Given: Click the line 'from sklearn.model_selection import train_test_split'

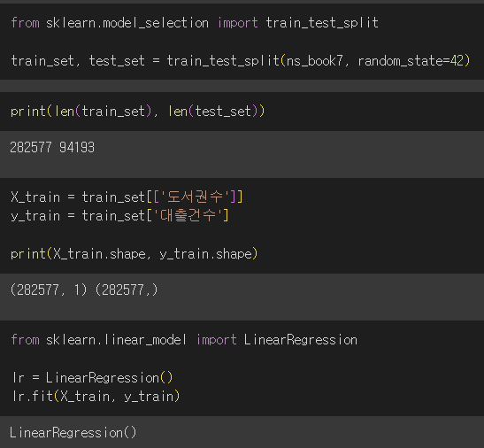Looking at the screenshot, I should click(195, 23).
